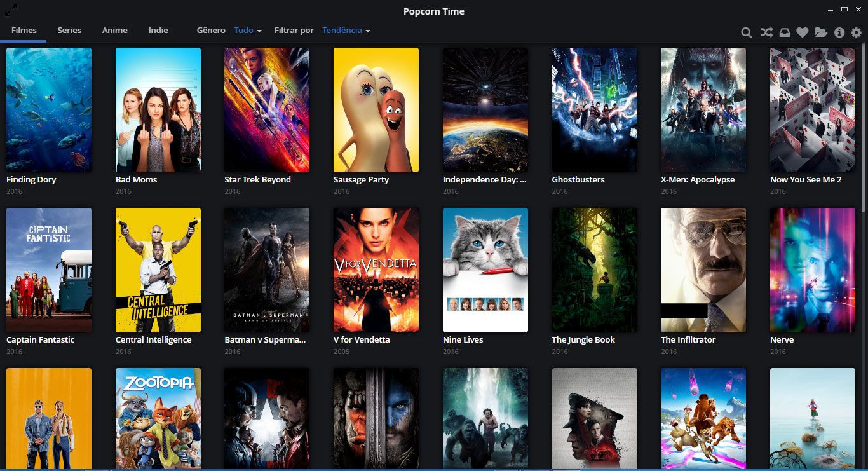Expand the Gênero Tudo dropdown
868x471 pixels.
248,30
